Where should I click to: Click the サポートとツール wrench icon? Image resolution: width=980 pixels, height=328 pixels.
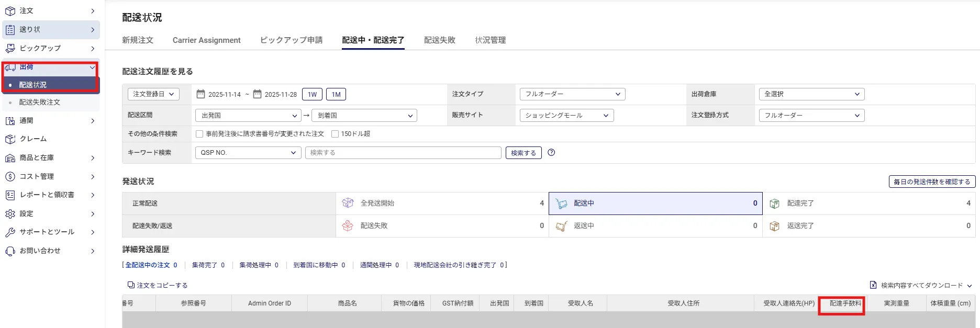tap(10, 232)
